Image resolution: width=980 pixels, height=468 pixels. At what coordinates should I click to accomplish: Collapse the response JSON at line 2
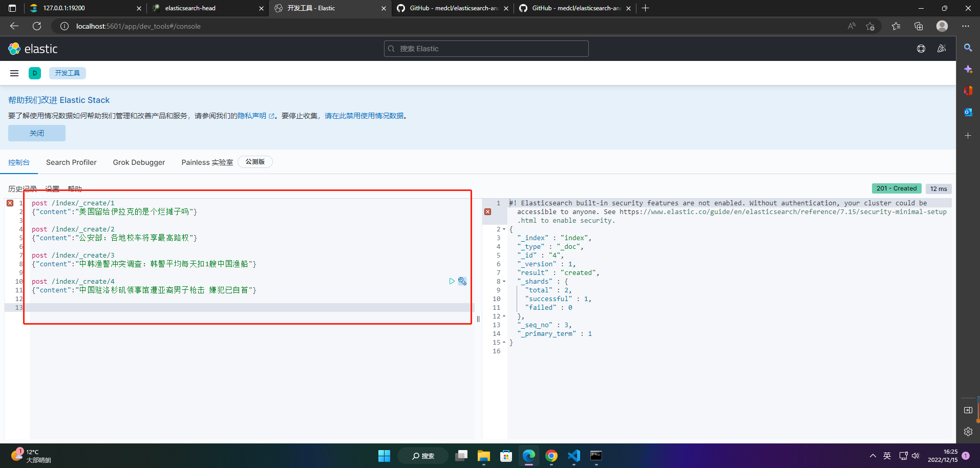504,229
